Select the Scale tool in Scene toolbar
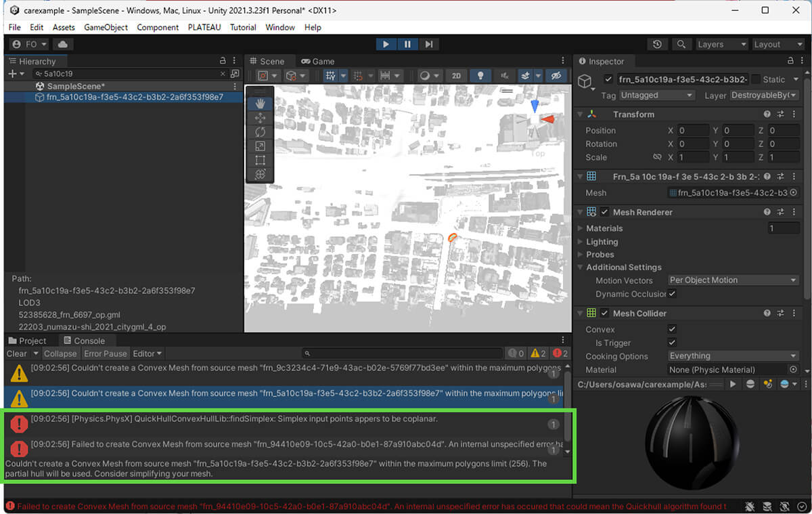This screenshot has height=514, width=812. pyautogui.click(x=260, y=146)
